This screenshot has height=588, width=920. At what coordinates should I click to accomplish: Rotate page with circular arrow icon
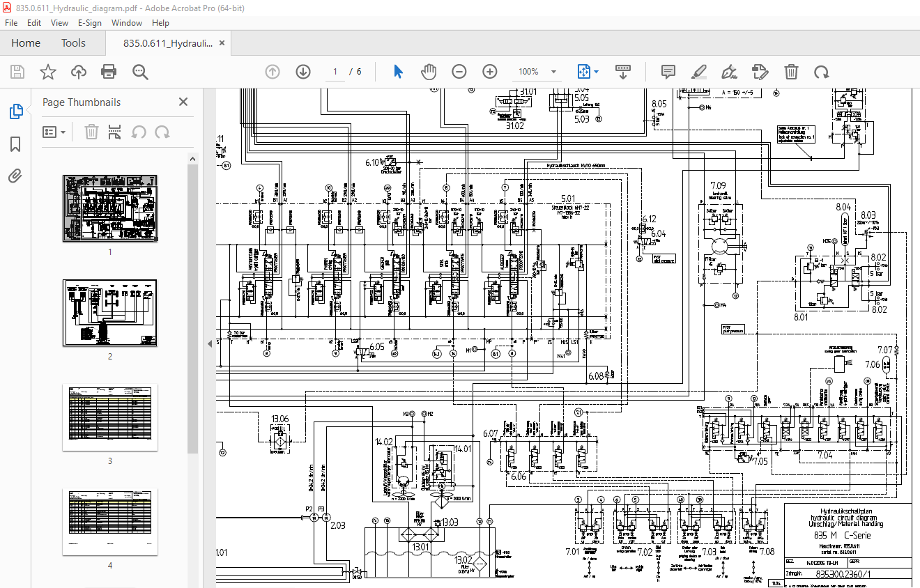click(822, 72)
